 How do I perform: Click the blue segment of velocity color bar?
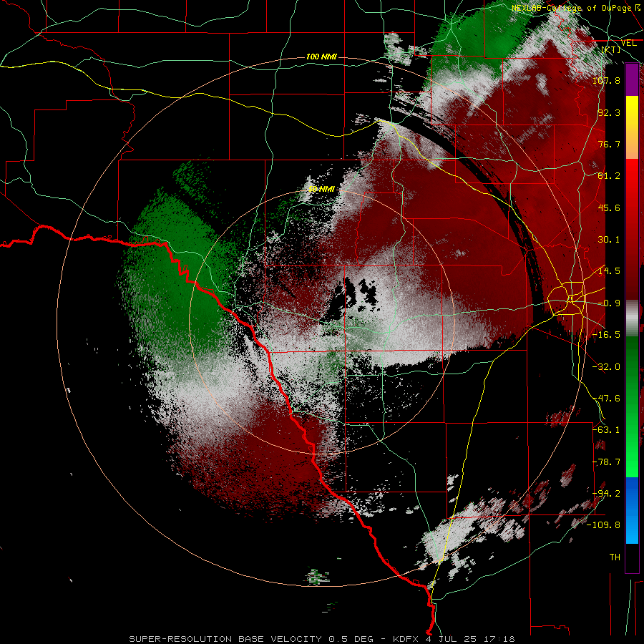[x=632, y=510]
